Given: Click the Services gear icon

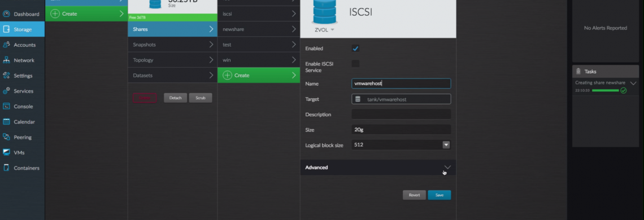Looking at the screenshot, I should pos(6,91).
